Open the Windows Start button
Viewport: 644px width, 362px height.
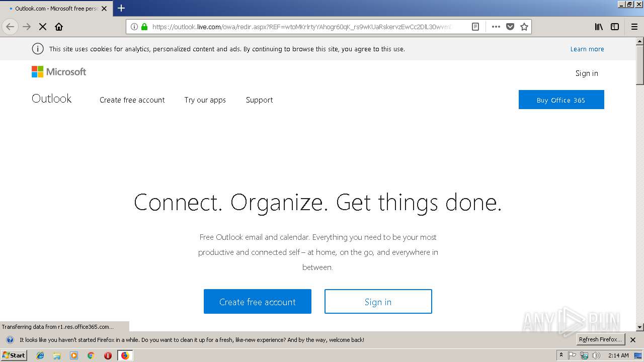(14, 355)
